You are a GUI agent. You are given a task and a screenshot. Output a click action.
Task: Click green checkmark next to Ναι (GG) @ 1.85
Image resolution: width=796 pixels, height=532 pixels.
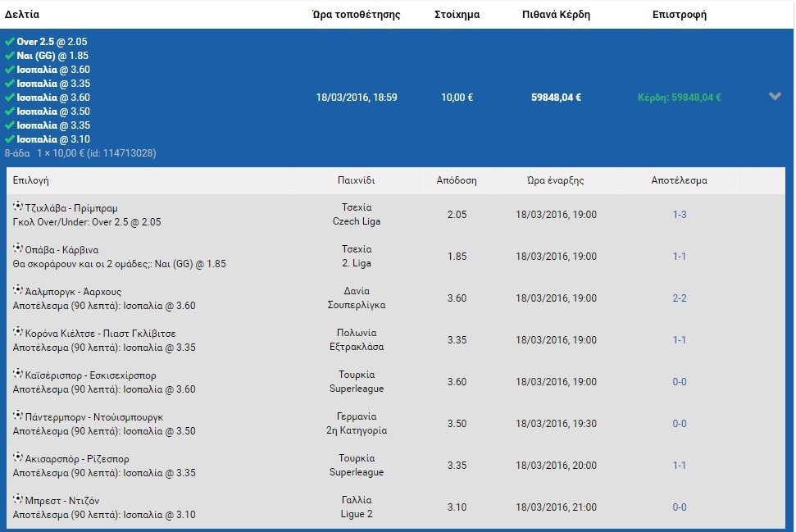[x=9, y=55]
